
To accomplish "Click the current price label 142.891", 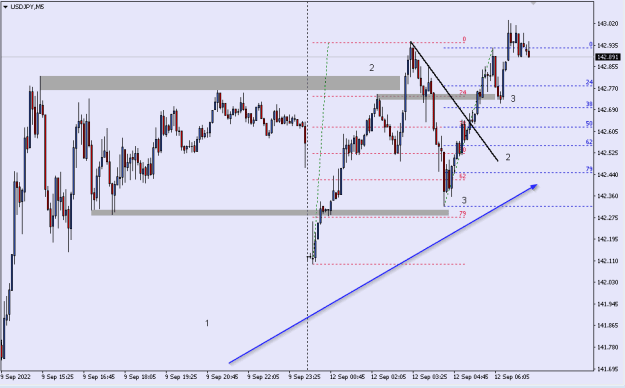I will pos(607,57).
